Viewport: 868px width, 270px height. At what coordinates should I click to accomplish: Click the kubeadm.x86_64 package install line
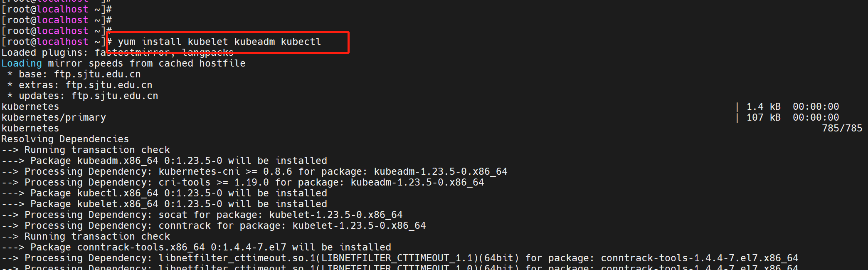[164, 161]
